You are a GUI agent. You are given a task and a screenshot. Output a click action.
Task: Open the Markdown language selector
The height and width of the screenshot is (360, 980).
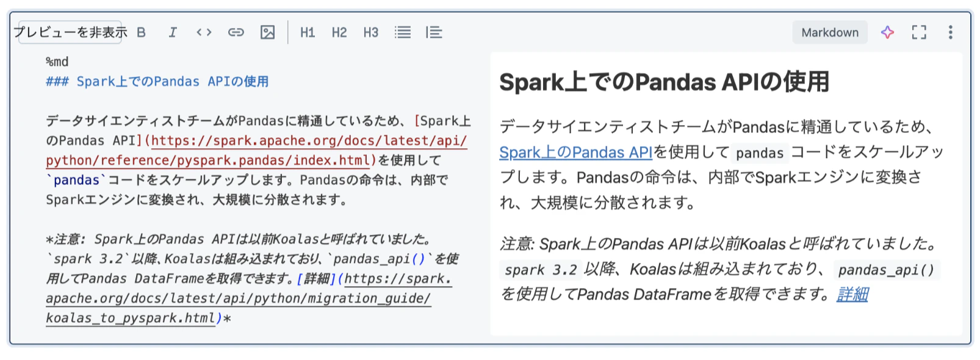coord(830,32)
